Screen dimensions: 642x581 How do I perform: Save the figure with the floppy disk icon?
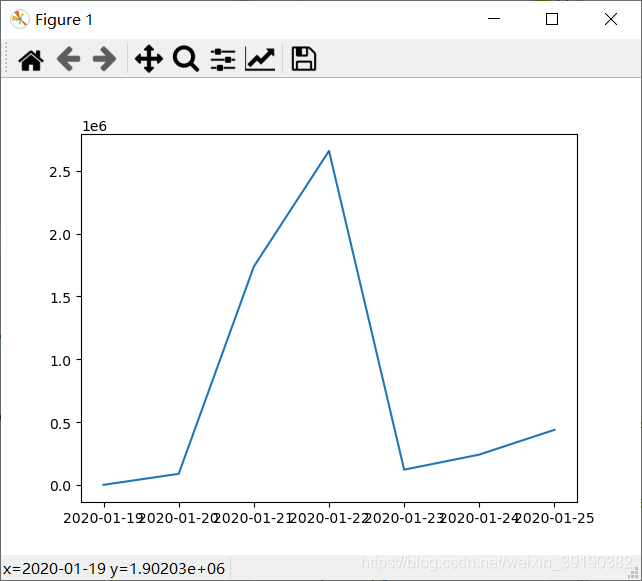(x=303, y=59)
